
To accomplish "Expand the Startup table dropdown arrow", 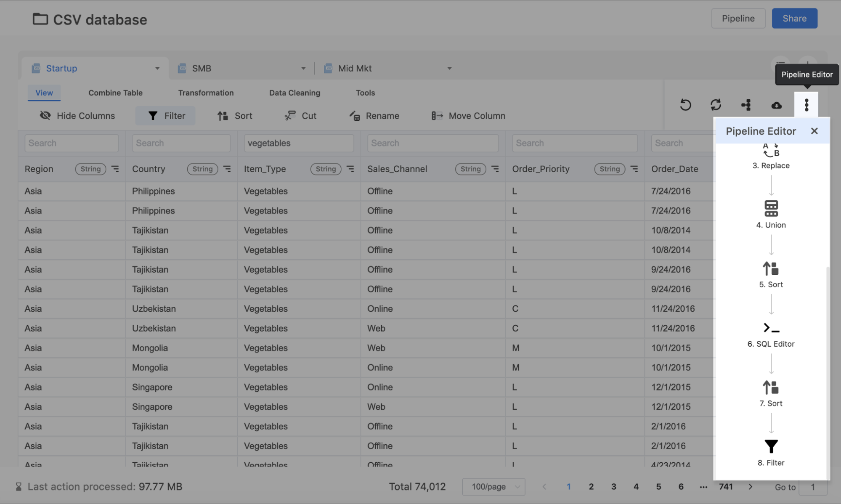I will point(157,68).
